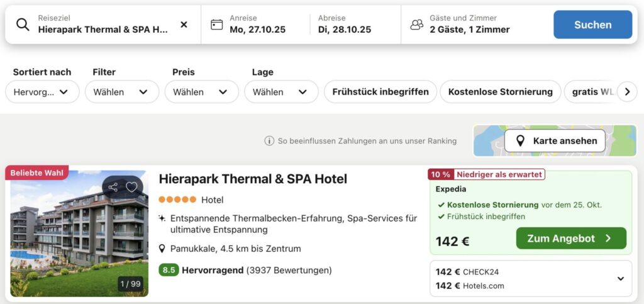Enable the Kostenlose Stornierung filter
Viewport: 644px width, 304px height.
500,92
